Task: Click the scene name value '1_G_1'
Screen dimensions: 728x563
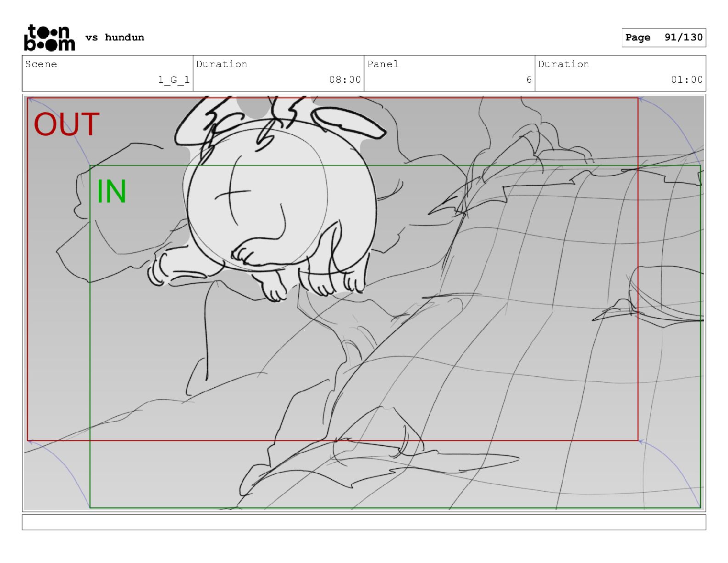Action: tap(174, 80)
